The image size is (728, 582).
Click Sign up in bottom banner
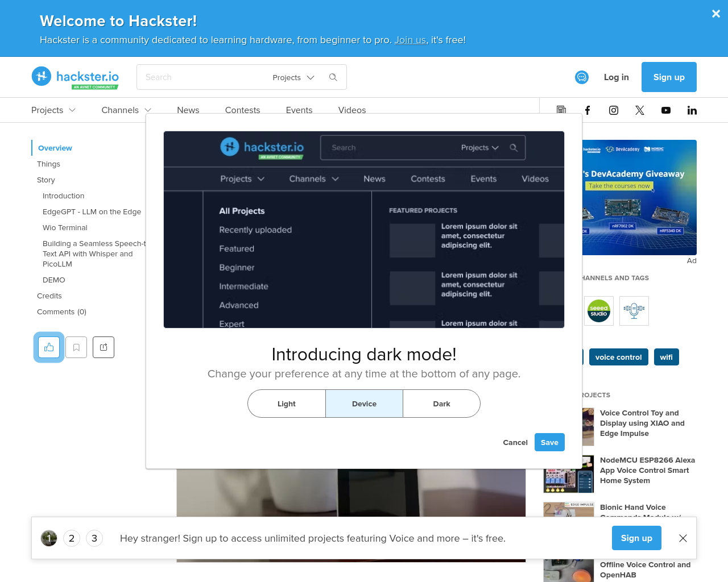click(x=636, y=538)
